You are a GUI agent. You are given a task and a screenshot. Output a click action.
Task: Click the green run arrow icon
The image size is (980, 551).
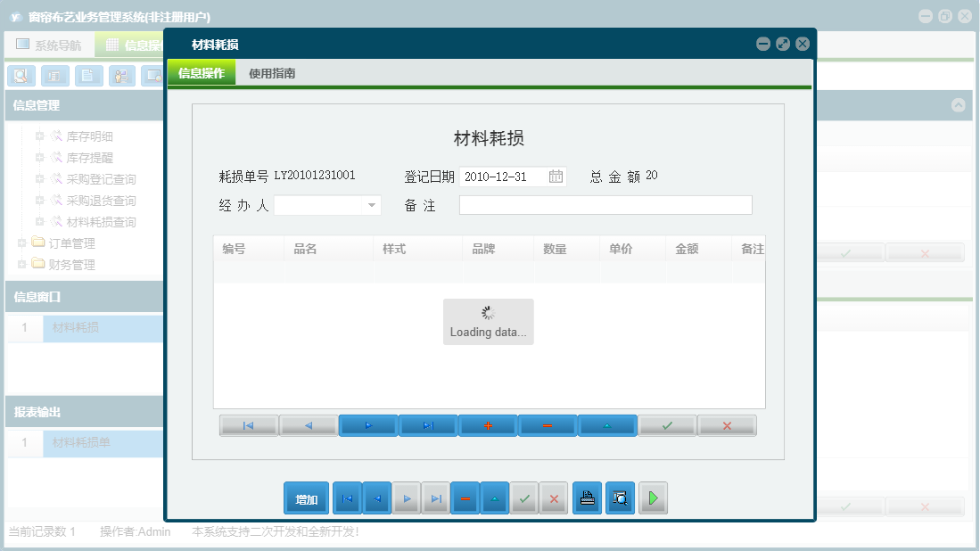click(x=653, y=498)
